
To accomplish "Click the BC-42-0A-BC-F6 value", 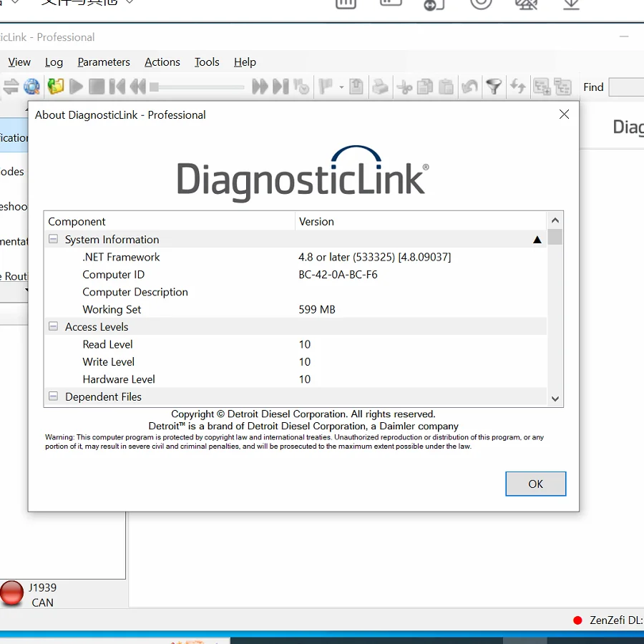I will pyautogui.click(x=338, y=274).
